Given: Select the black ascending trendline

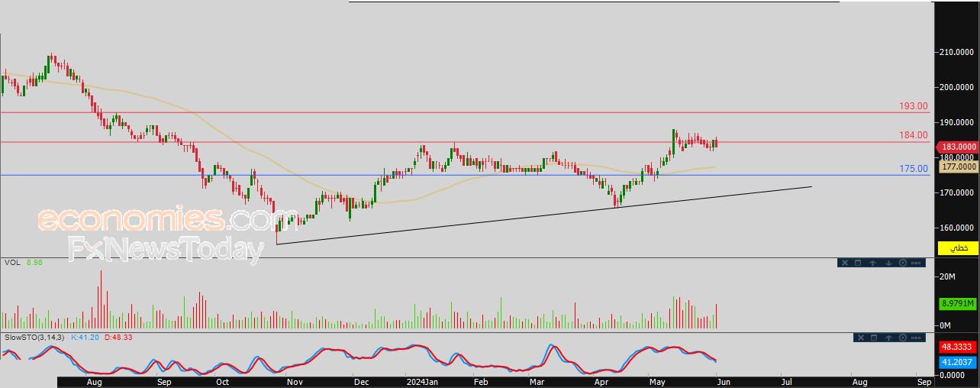Looking at the screenshot, I should (x=543, y=215).
